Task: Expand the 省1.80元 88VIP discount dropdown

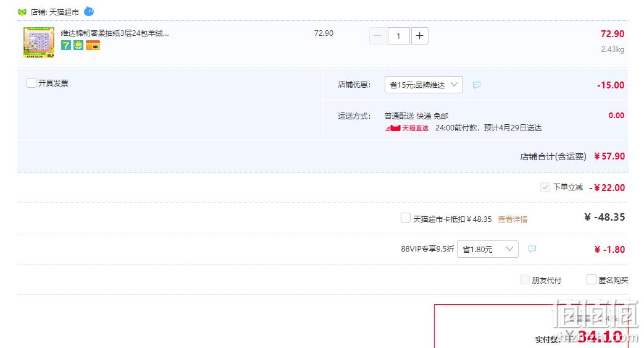Action: [488, 249]
